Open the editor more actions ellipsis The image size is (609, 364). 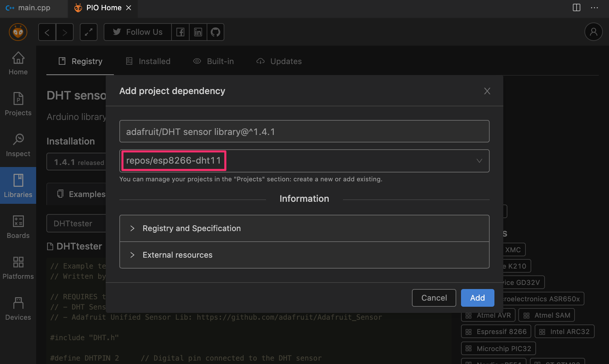tap(594, 8)
